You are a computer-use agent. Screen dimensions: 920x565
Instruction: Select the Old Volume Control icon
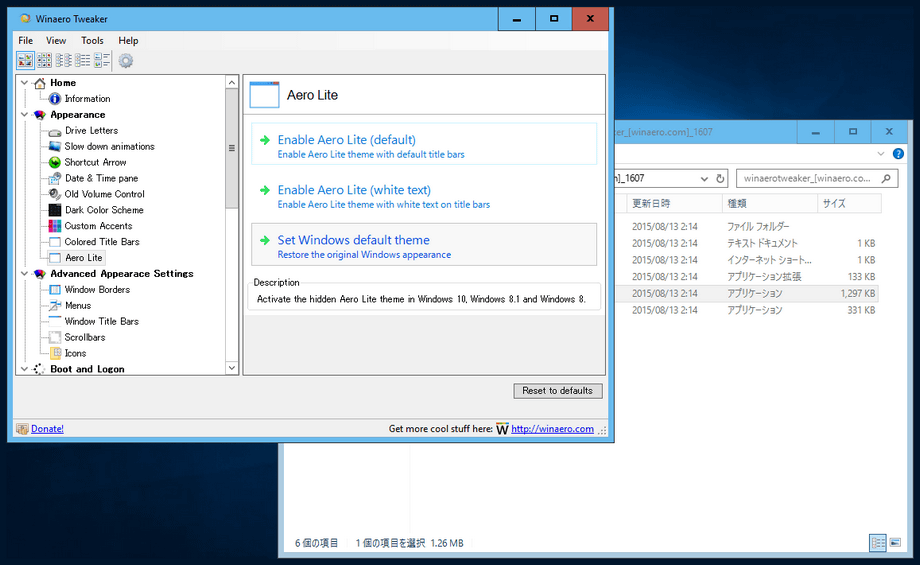(56, 194)
